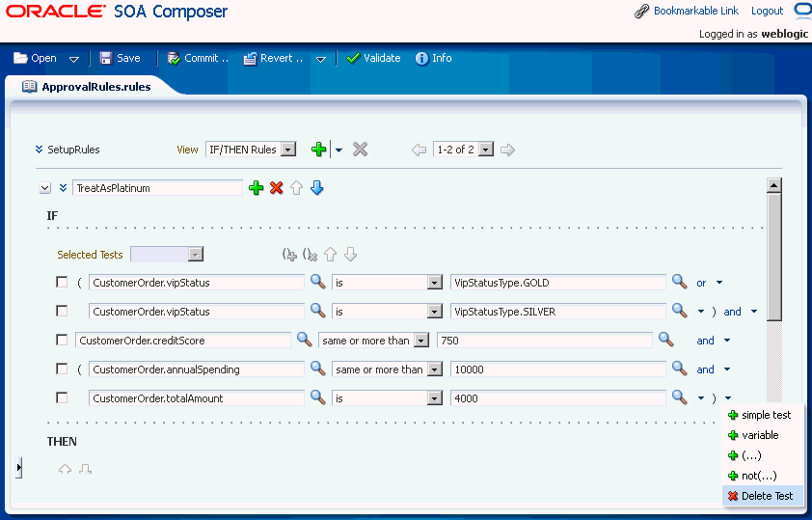Expand the left side panel splitter arrow
The image size is (812, 520).
(x=19, y=467)
